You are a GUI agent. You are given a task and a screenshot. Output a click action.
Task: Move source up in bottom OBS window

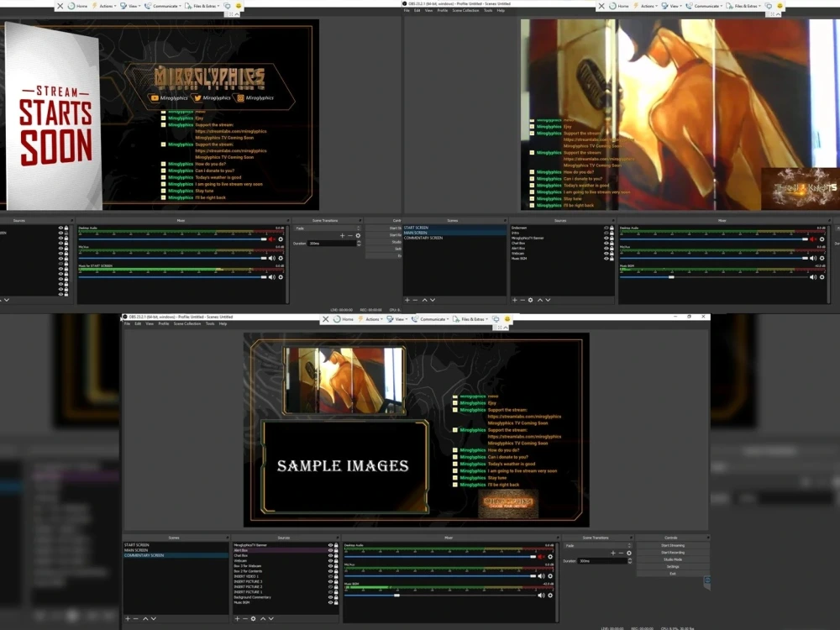(x=262, y=619)
